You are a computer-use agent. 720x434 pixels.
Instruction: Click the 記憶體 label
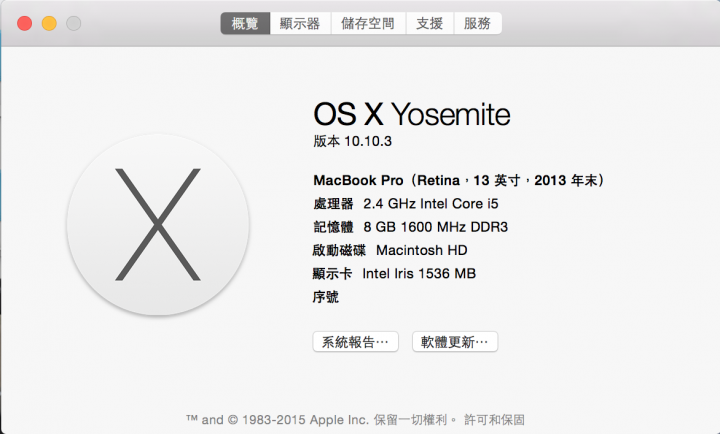(333, 227)
